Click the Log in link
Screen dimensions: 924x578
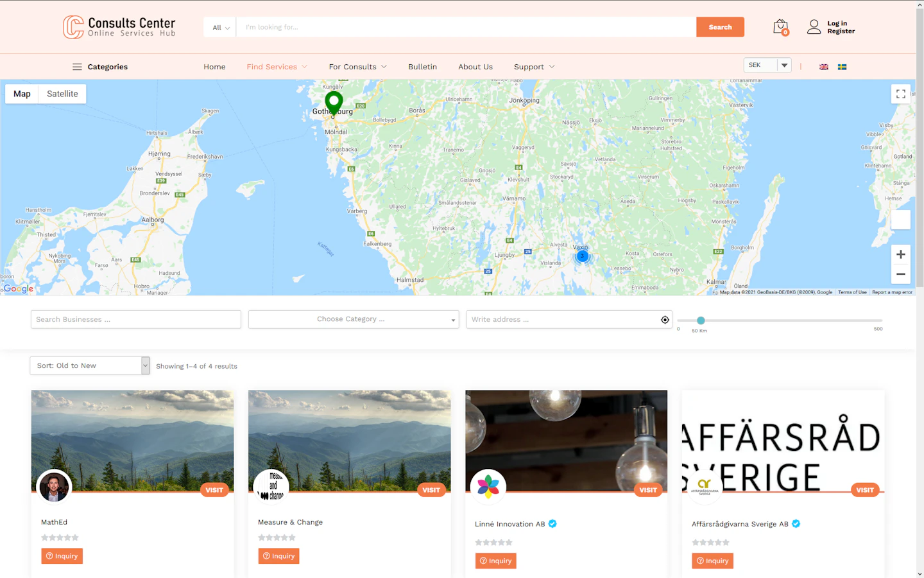pos(837,23)
